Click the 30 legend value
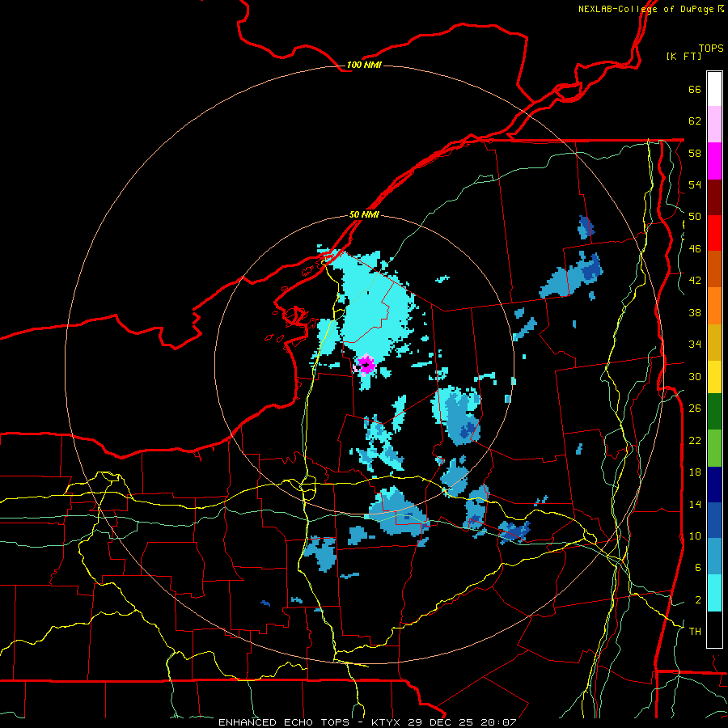The width and height of the screenshot is (728, 728). (x=695, y=376)
